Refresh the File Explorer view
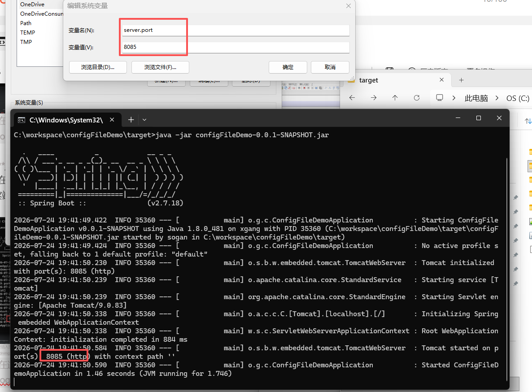This screenshot has height=392, width=532. [417, 98]
